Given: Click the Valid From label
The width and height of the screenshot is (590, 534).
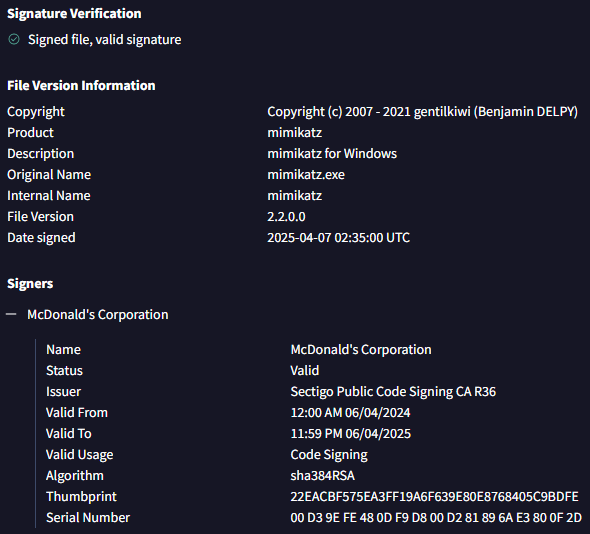Looking at the screenshot, I should click(x=77, y=413).
